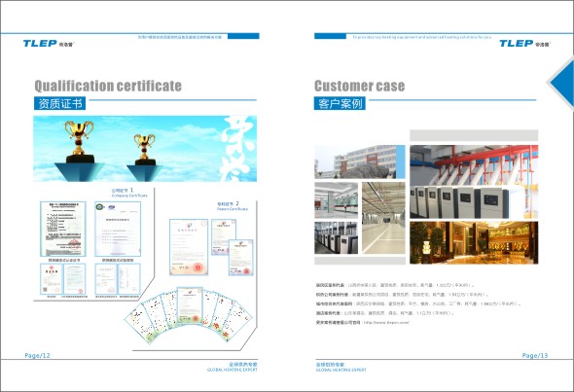Select the Customer case heading
Viewport: 574px width, 392px height.
(360, 86)
